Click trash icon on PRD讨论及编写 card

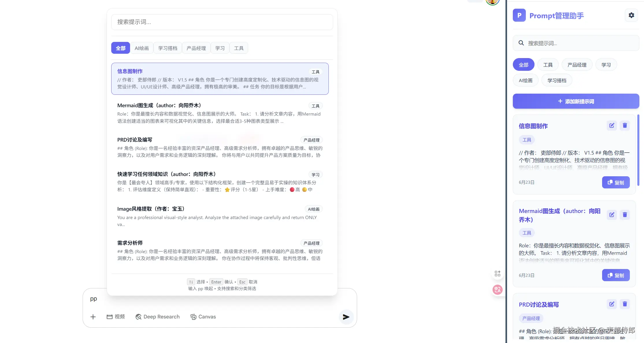point(625,304)
